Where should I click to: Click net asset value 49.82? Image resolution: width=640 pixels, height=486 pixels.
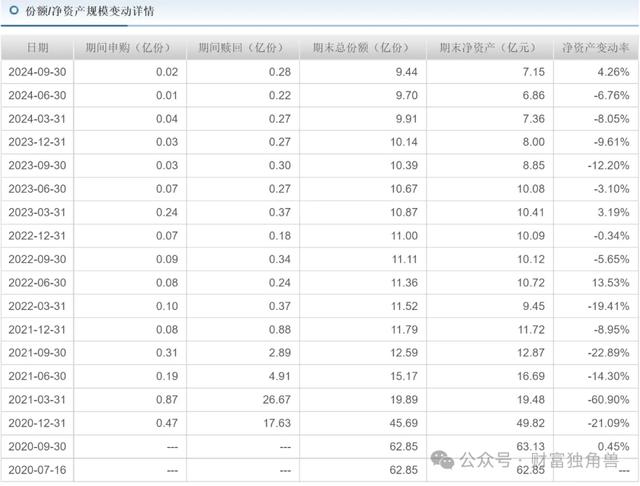click(531, 423)
